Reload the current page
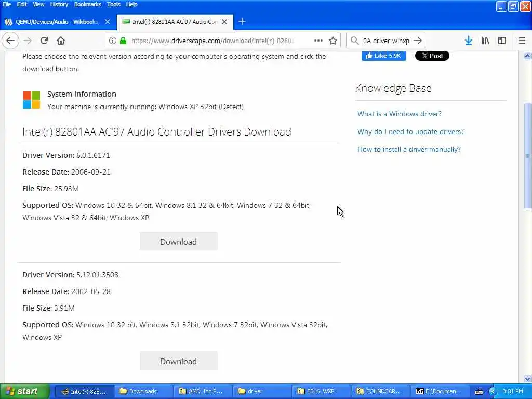The image size is (532, 399). tap(44, 41)
